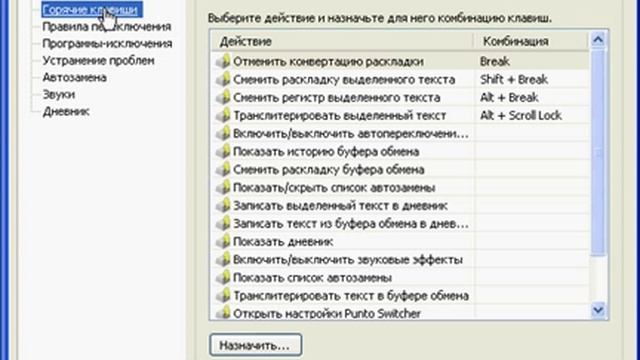Click the Alt + Scroll Lock combination cell
Screen dimensions: 640x360
(x=531, y=116)
